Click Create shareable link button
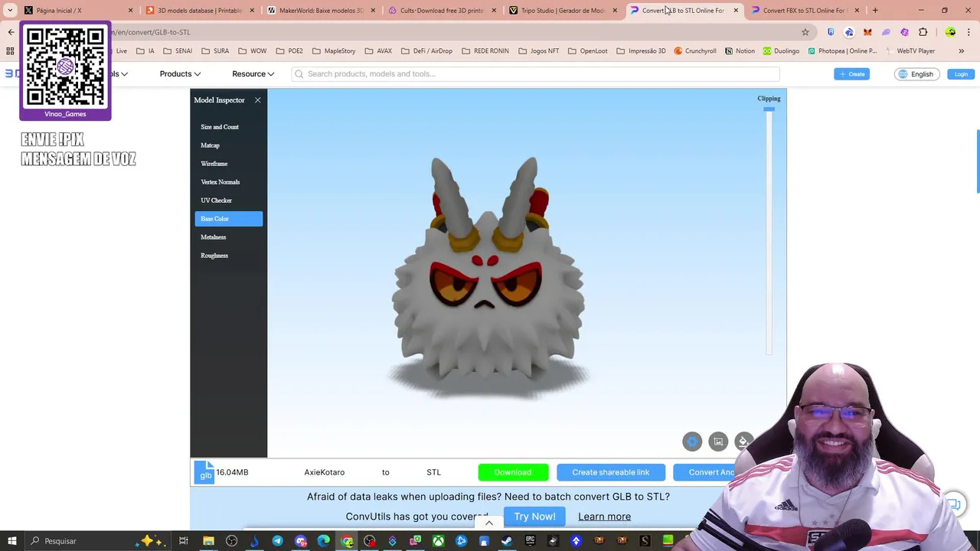Image resolution: width=980 pixels, height=551 pixels. coord(610,472)
